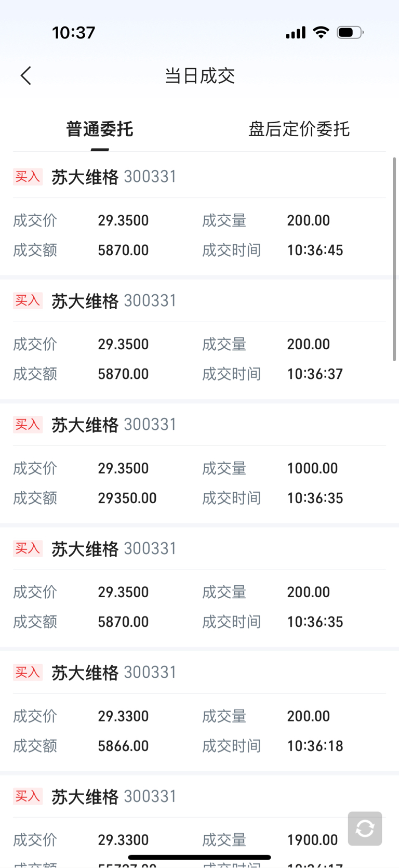
Task: Tap the Wi-Fi status icon
Action: 321,33
